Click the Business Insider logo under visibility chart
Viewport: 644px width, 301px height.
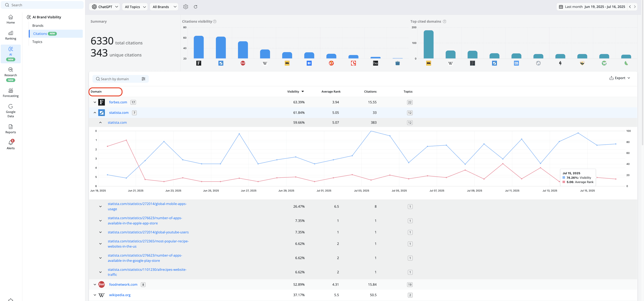(309, 63)
